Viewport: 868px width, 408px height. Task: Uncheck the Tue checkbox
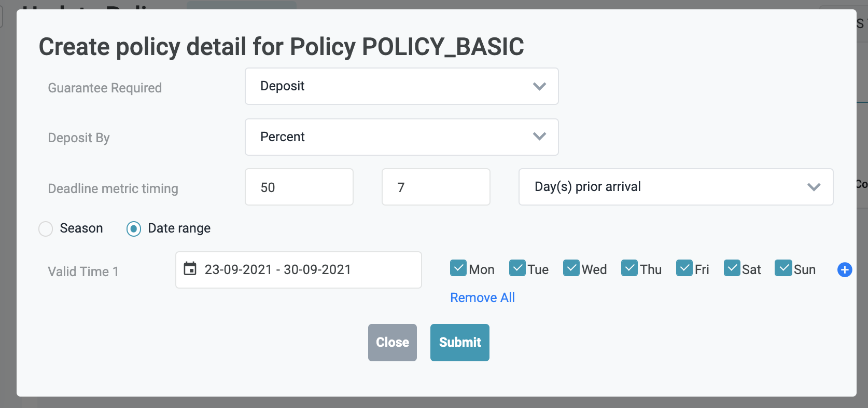[x=517, y=268]
